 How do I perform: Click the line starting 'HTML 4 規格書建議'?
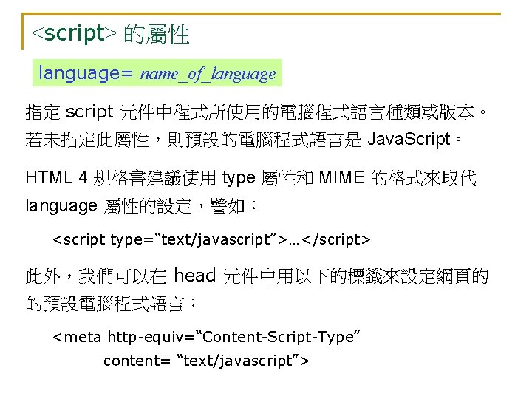pyautogui.click(x=251, y=178)
